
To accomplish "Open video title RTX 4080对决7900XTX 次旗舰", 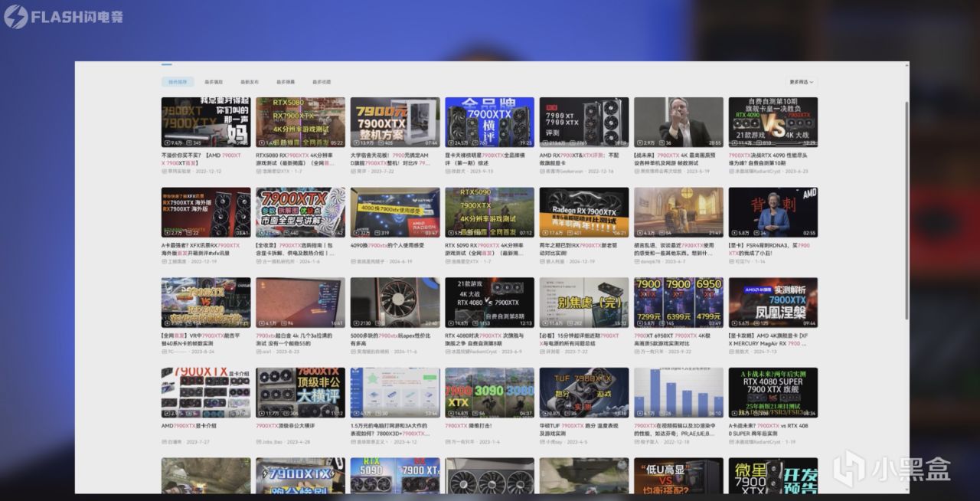I will 485,339.
